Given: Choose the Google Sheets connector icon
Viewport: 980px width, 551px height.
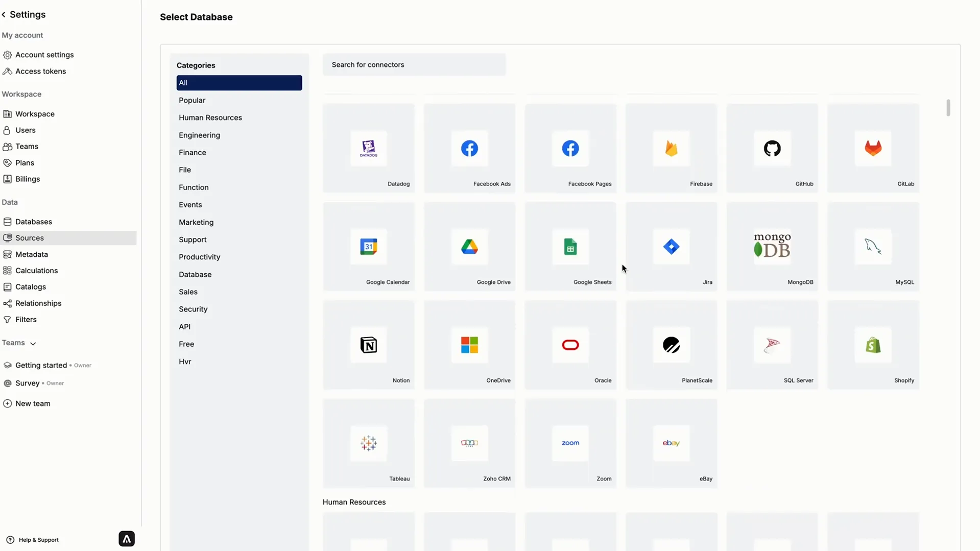Looking at the screenshot, I should point(570,247).
